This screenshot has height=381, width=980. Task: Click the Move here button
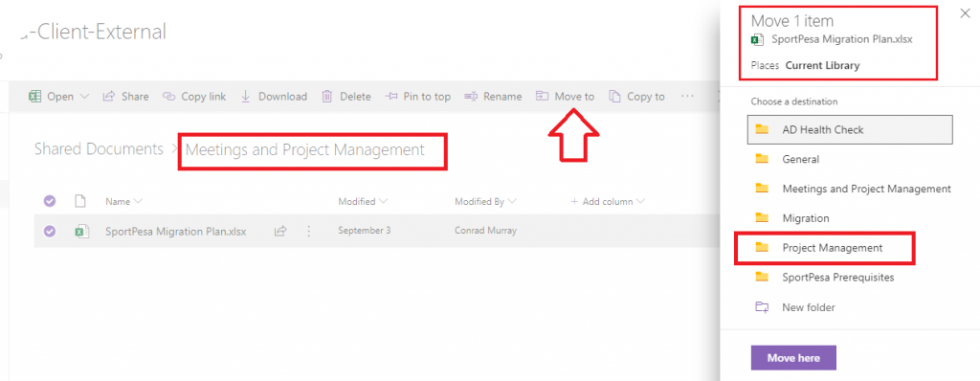click(x=793, y=358)
